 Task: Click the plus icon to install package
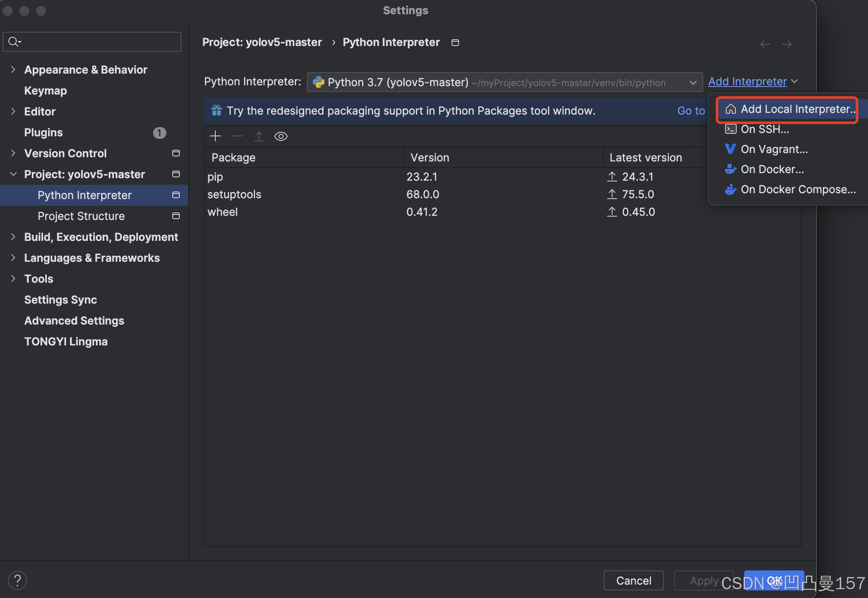[215, 136]
